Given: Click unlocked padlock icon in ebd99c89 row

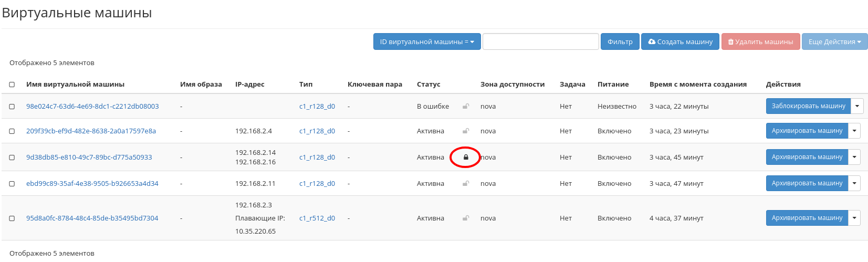Looking at the screenshot, I should point(465,183).
